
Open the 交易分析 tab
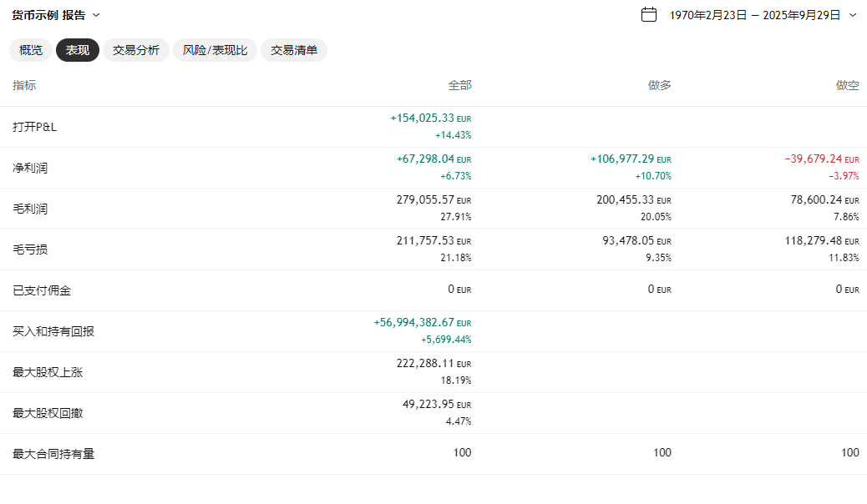(136, 50)
